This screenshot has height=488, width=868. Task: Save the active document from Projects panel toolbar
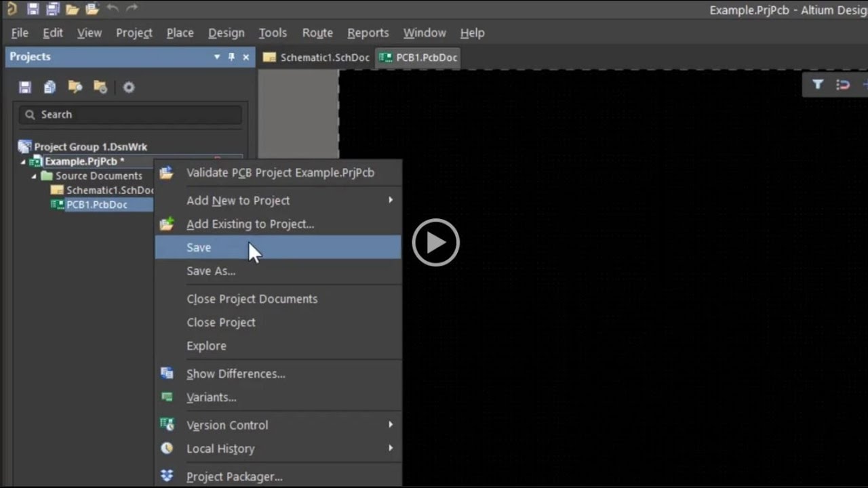(x=25, y=87)
